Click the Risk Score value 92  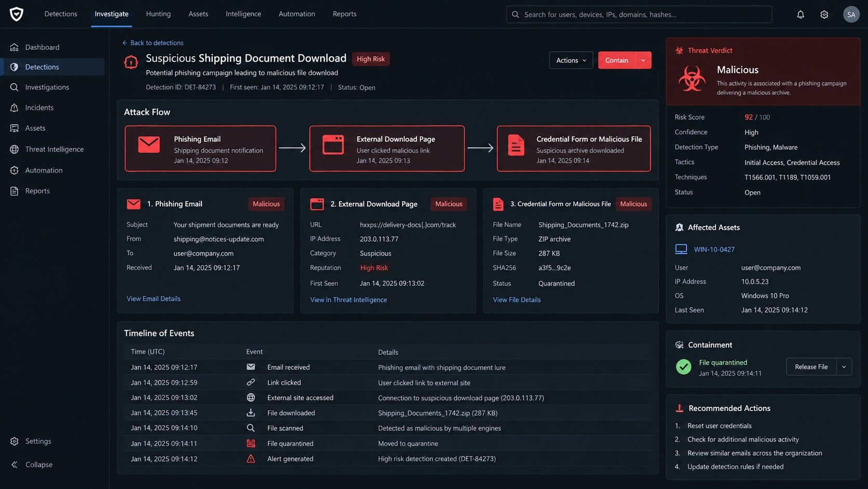point(749,117)
